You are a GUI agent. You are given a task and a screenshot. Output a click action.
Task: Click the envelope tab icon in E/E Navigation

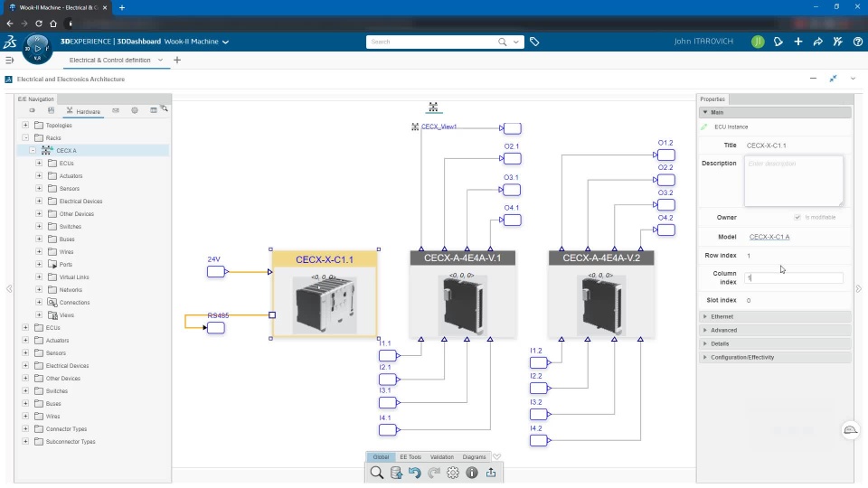click(116, 110)
